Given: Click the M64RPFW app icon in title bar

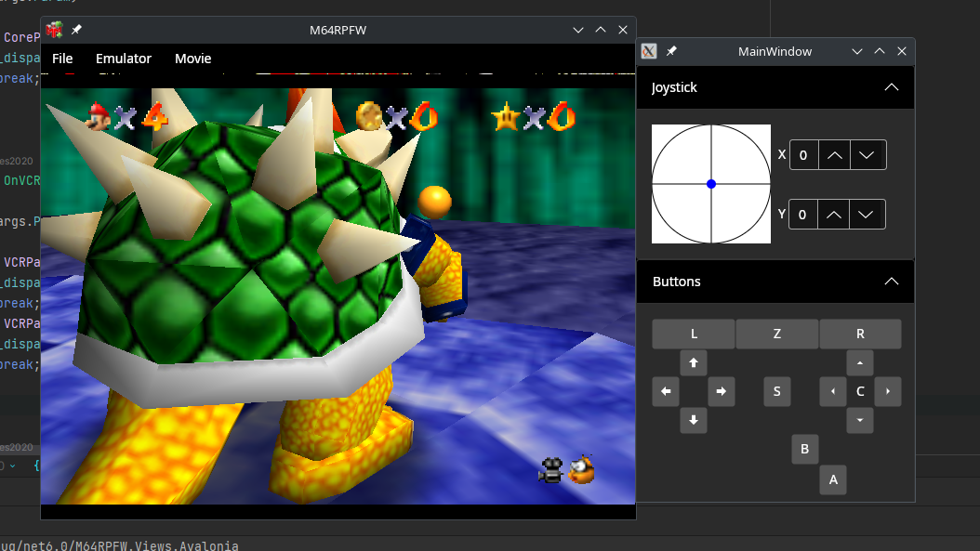Looking at the screenshot, I should point(54,30).
